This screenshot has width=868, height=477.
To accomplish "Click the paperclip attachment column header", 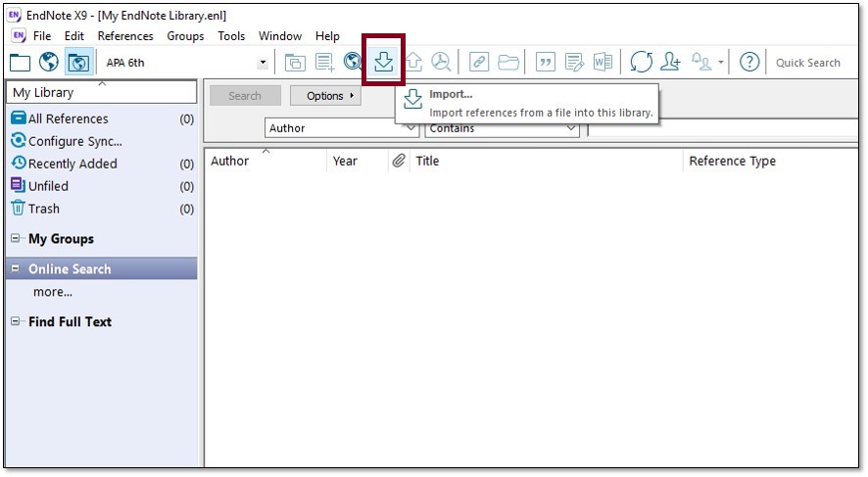I will (399, 161).
